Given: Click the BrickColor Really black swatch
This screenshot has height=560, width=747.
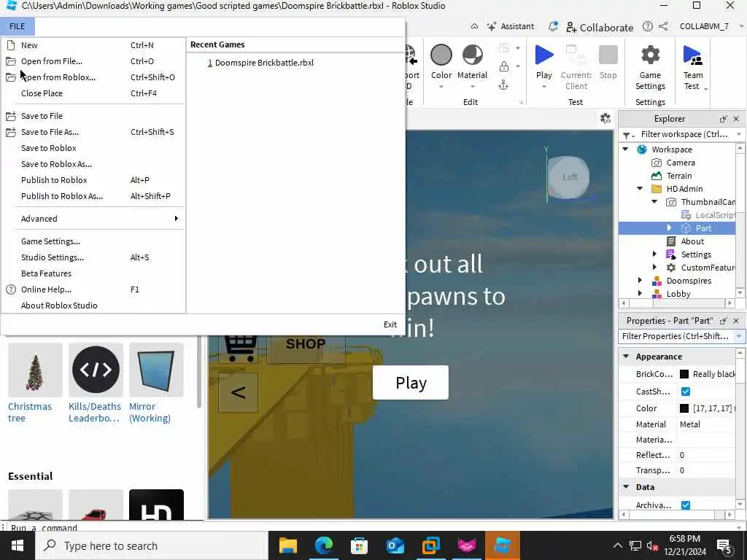Looking at the screenshot, I should click(684, 374).
